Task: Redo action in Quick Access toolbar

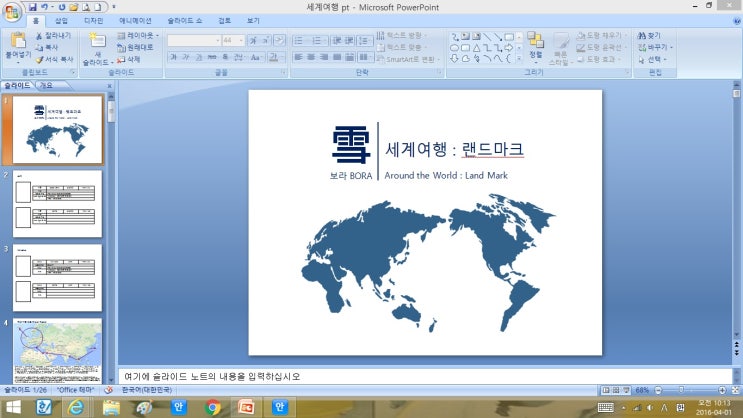Action: pos(62,7)
